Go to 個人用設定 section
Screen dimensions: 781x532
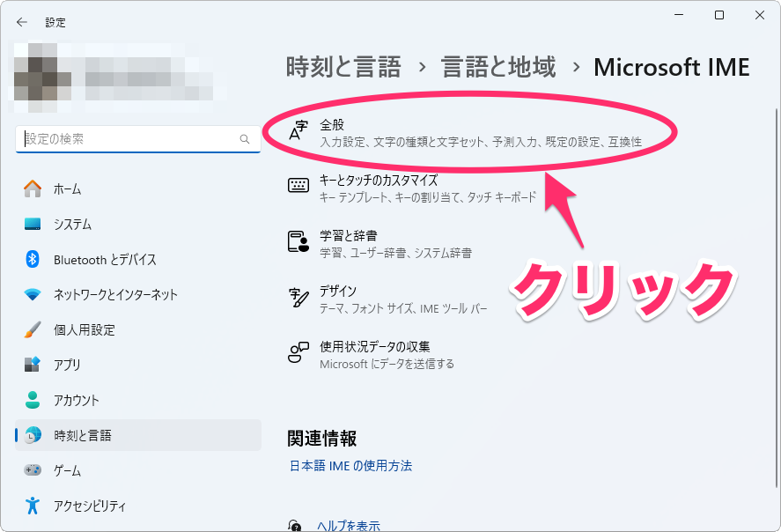[85, 329]
